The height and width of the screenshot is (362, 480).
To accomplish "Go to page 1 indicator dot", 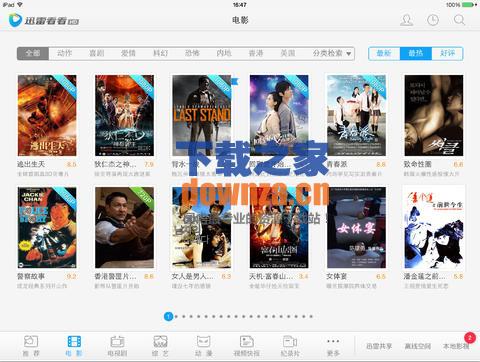I will click(x=169, y=316).
